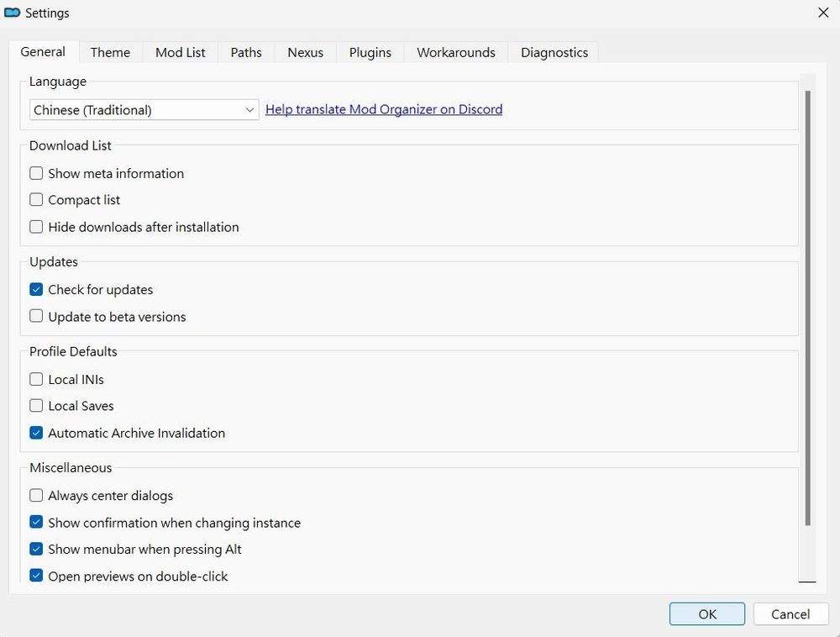Viewport: 840px width, 637px height.
Task: Click the Mod Organizer icon in title bar
Action: [13, 13]
